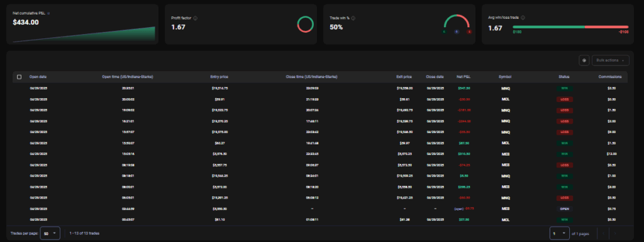This screenshot has height=242, width=644.
Task: Click the WIN badge in $347.50 row
Action: tap(564, 88)
